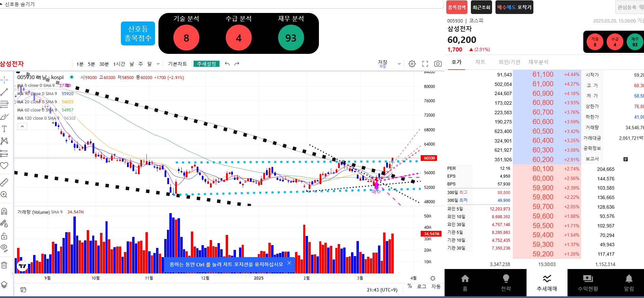Screen dimensions: 644x298
Task: Switch to the 재무분석 tab
Action: [538, 62]
